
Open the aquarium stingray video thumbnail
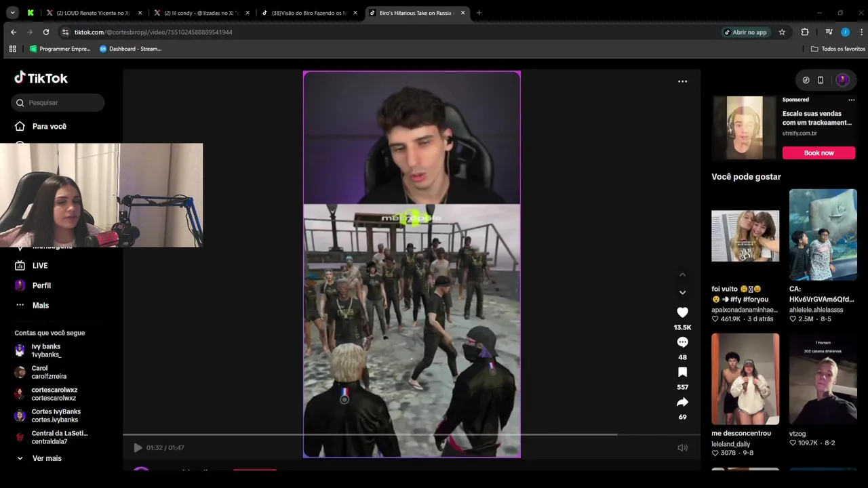(823, 235)
